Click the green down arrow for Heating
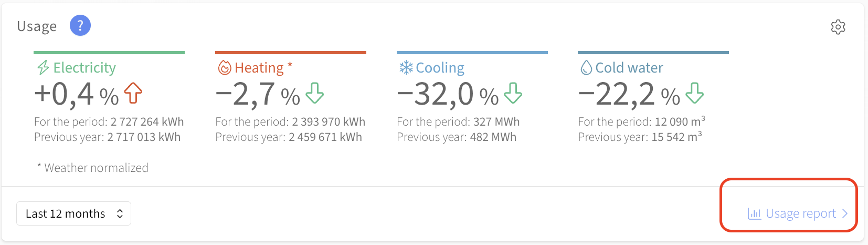 click(x=315, y=93)
